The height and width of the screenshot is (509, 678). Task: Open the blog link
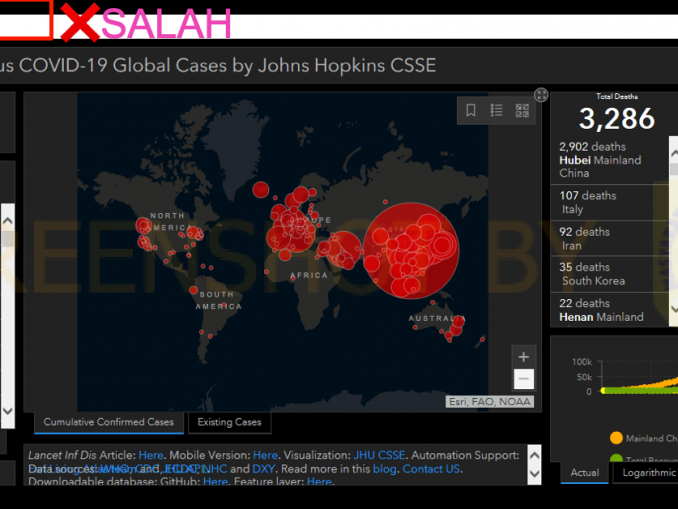tap(384, 469)
